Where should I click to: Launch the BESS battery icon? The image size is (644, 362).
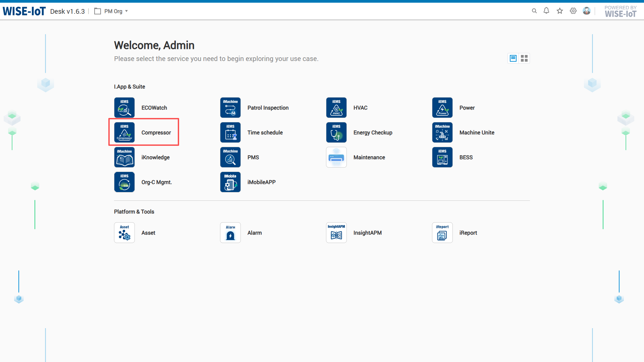tap(442, 157)
